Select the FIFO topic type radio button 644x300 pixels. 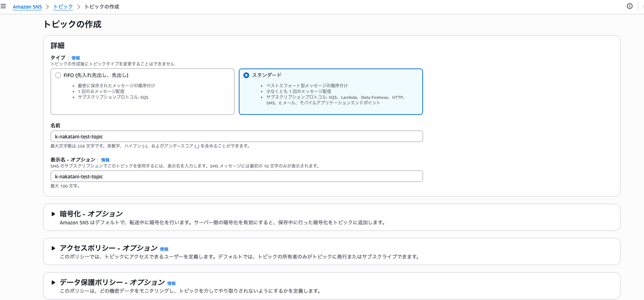58,75
